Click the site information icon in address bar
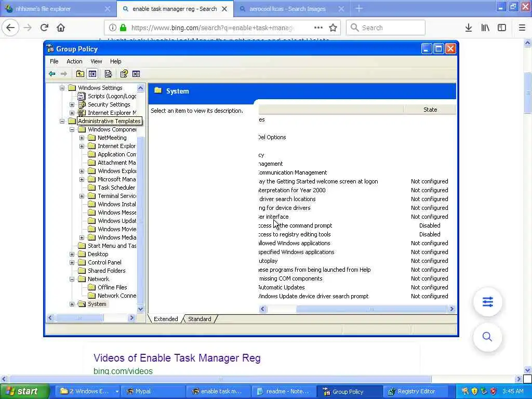Image resolution: width=532 pixels, height=399 pixels. (x=112, y=28)
